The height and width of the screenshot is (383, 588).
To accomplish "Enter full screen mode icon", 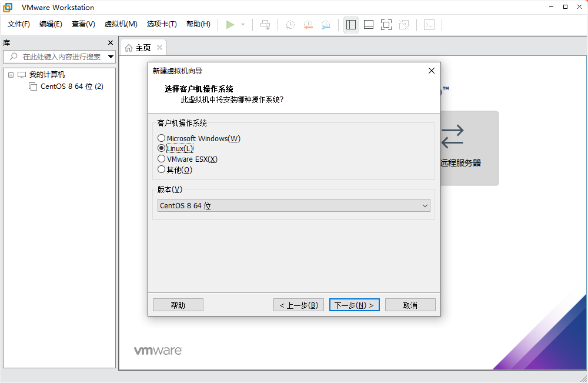I will (386, 25).
